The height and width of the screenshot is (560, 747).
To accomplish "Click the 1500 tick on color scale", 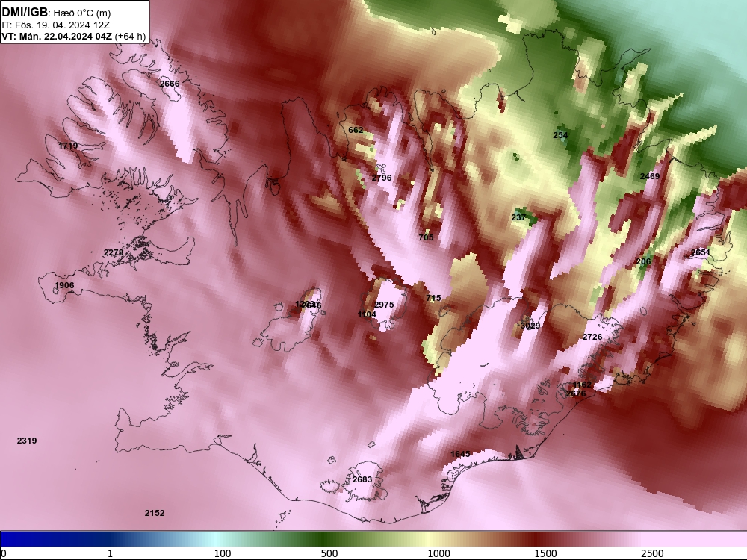I will coord(545,553).
